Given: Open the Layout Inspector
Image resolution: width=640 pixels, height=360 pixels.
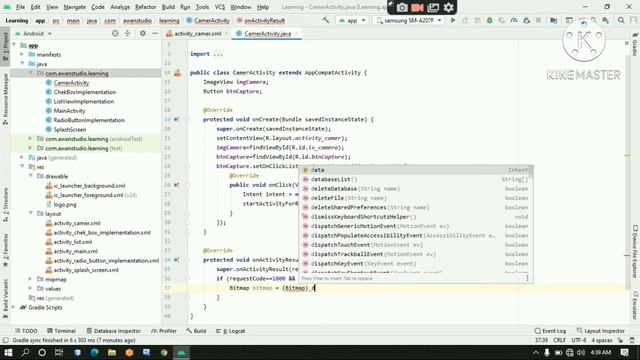Looking at the screenshot, I should pos(600,331).
